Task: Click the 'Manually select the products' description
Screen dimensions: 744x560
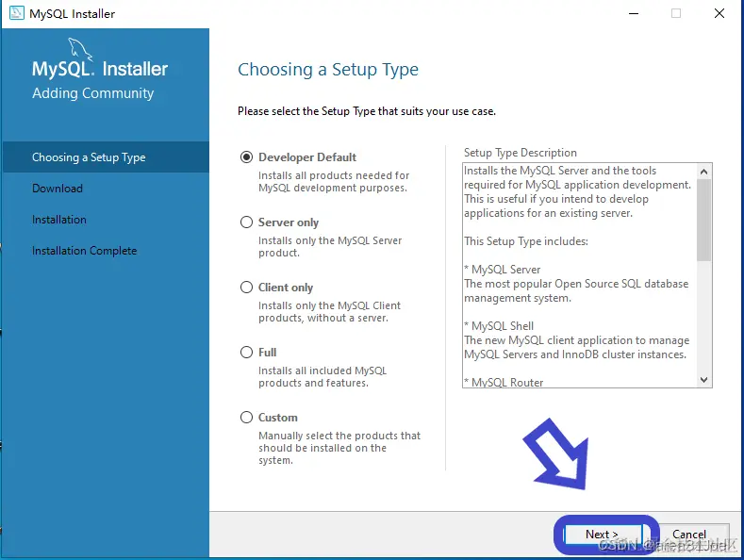Action: [339, 448]
